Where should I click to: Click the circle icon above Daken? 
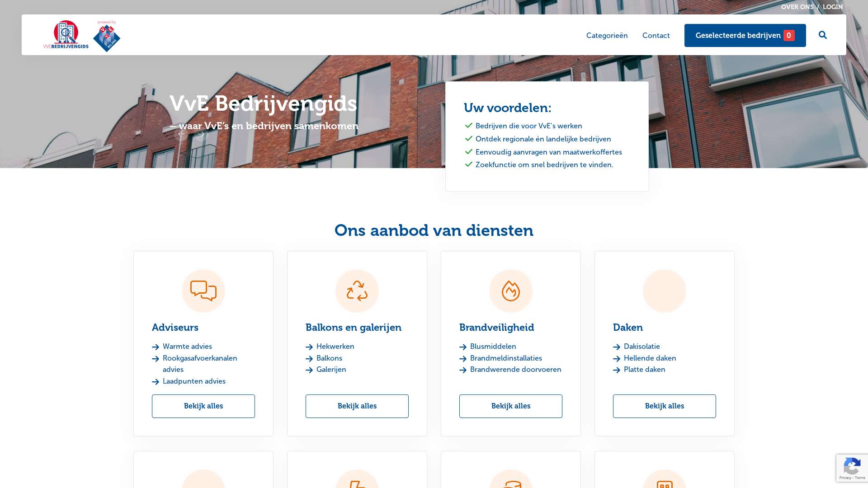pyautogui.click(x=664, y=291)
